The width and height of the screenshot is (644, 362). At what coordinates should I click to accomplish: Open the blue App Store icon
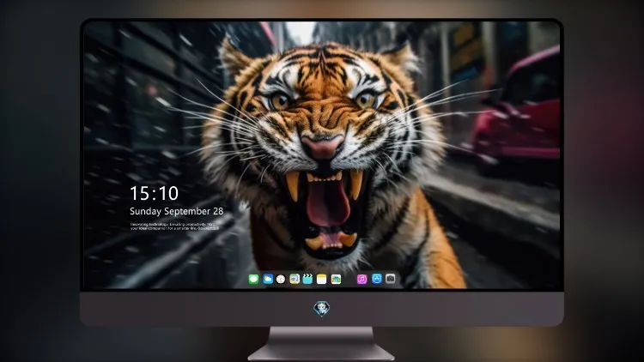(377, 279)
